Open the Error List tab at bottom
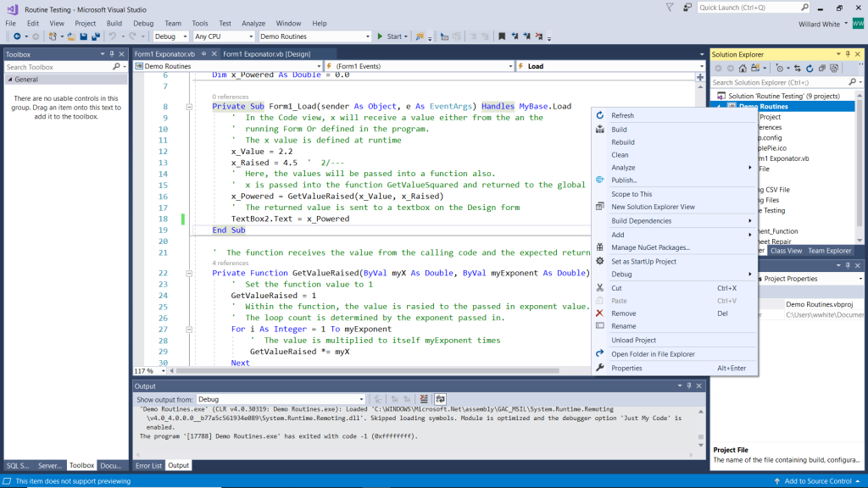 (148, 465)
